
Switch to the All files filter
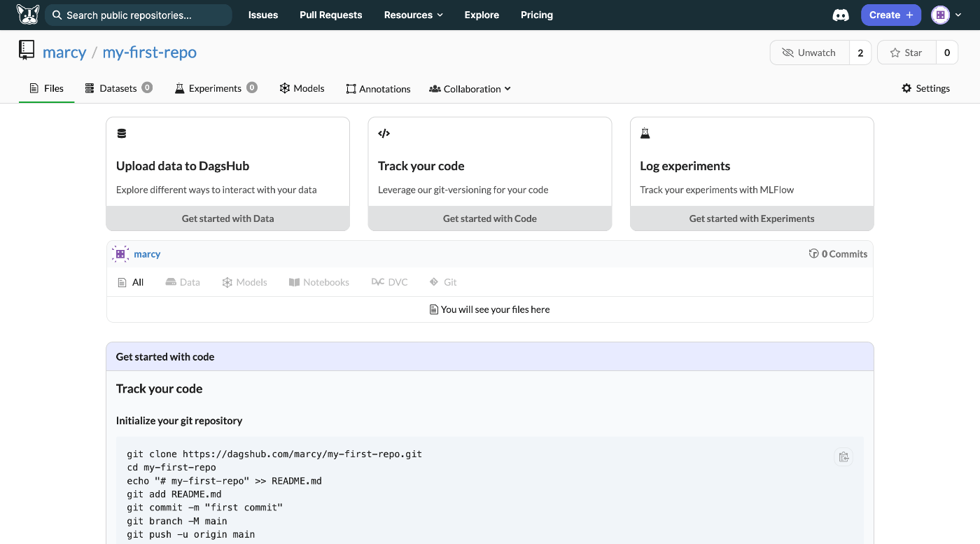pos(130,282)
